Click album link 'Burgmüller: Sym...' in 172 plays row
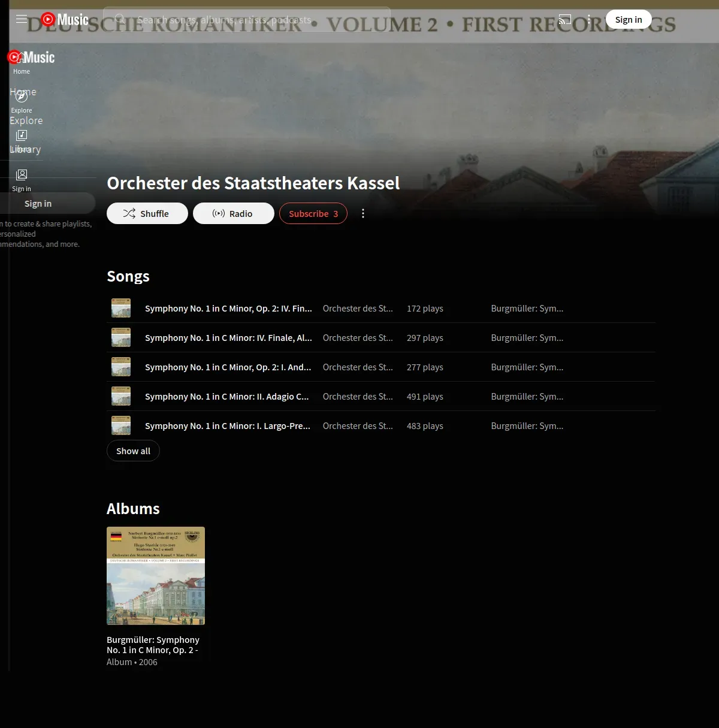Screen dimensions: 719x728 click(527, 309)
